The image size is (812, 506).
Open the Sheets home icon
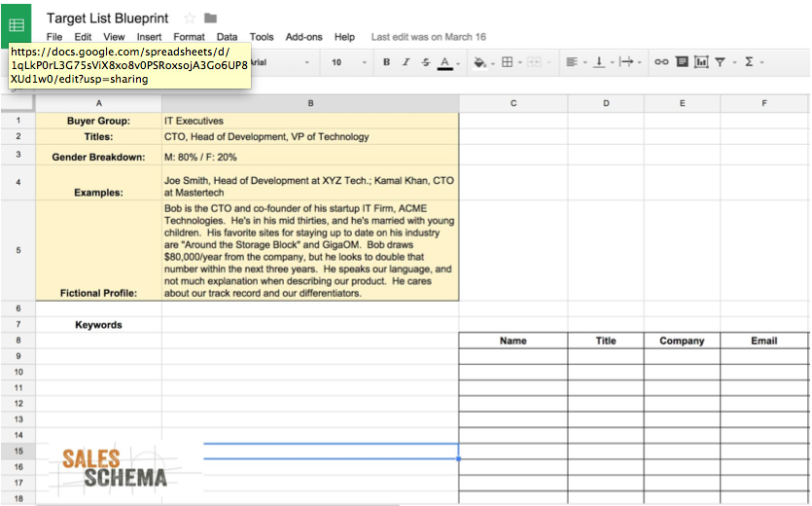pos(17,24)
